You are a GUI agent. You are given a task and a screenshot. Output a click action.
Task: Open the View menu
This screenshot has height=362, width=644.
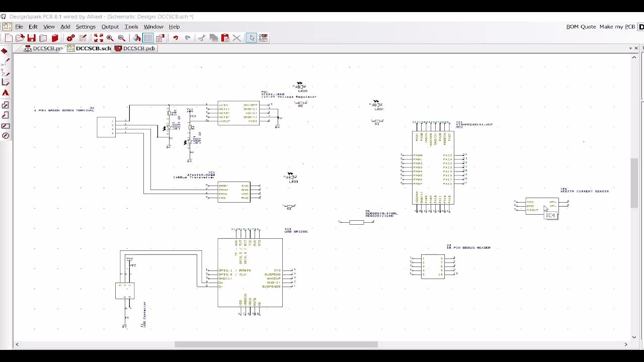pos(49,27)
